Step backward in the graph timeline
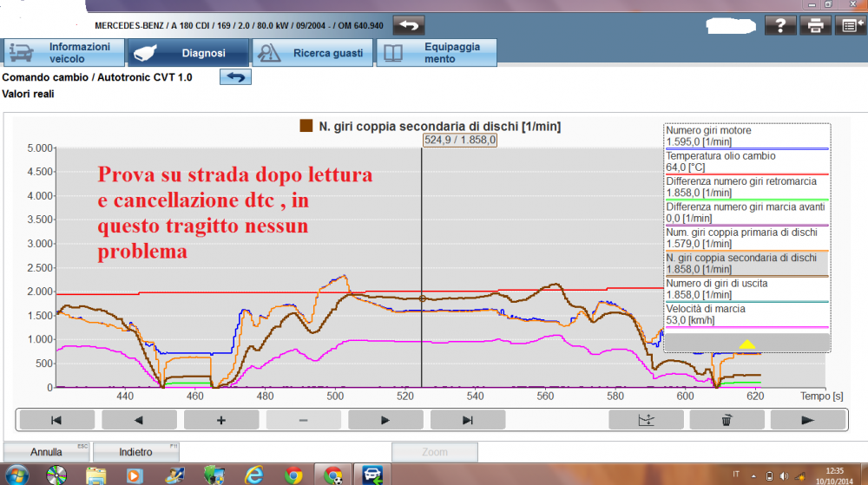The height and width of the screenshot is (485, 868). pyautogui.click(x=139, y=420)
